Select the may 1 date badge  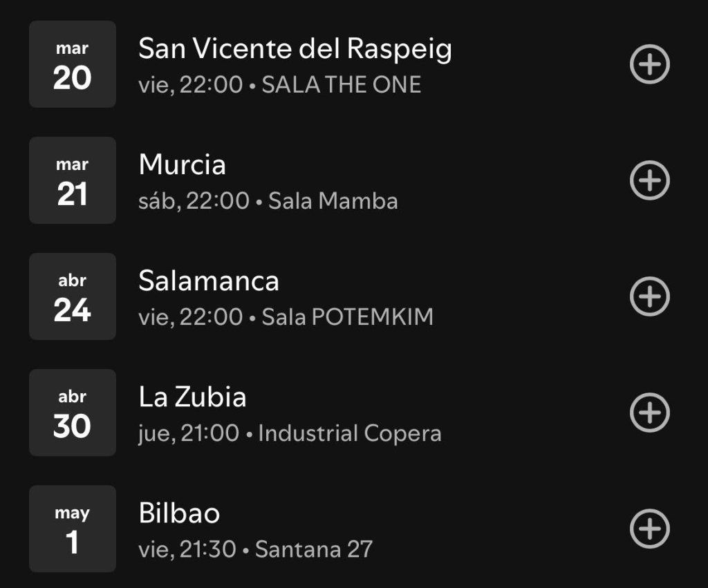tap(73, 529)
